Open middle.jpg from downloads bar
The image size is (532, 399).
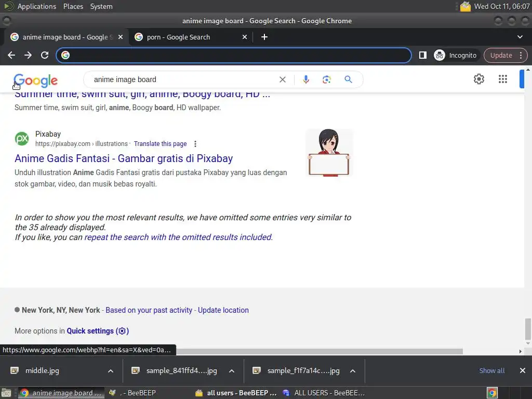coord(42,370)
